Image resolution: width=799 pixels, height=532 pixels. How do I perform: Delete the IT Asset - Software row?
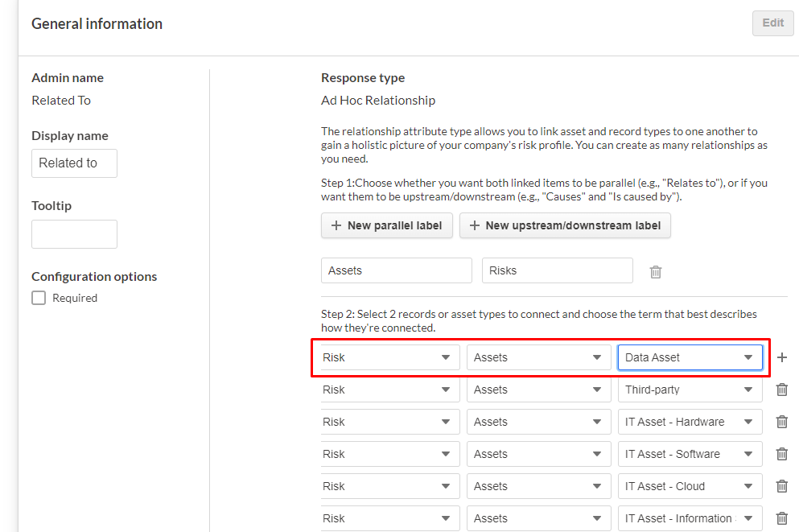click(781, 453)
